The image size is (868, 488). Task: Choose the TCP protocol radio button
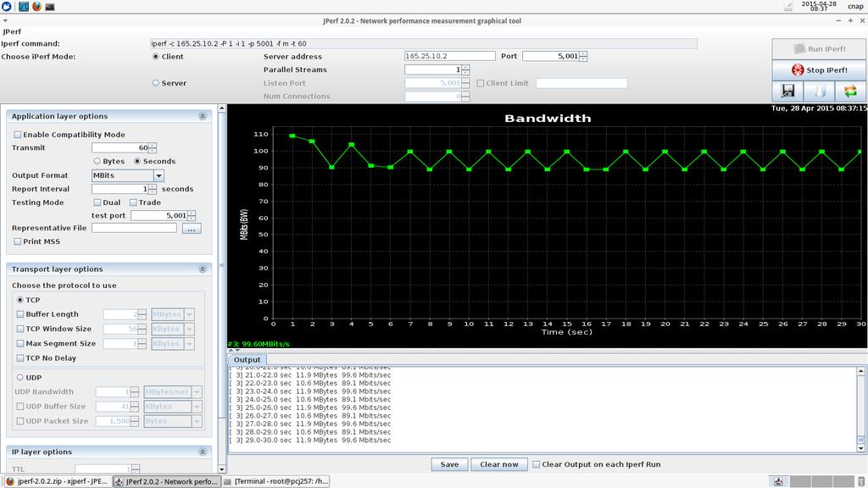pyautogui.click(x=20, y=300)
